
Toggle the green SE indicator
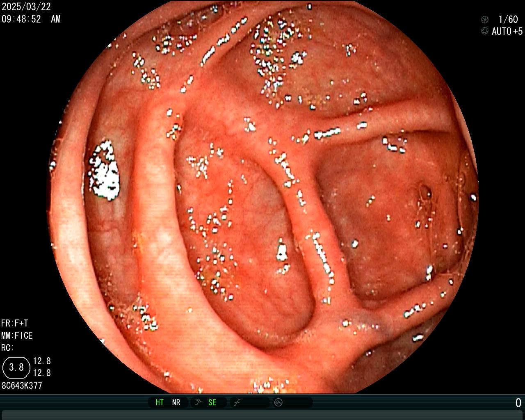tap(212, 402)
